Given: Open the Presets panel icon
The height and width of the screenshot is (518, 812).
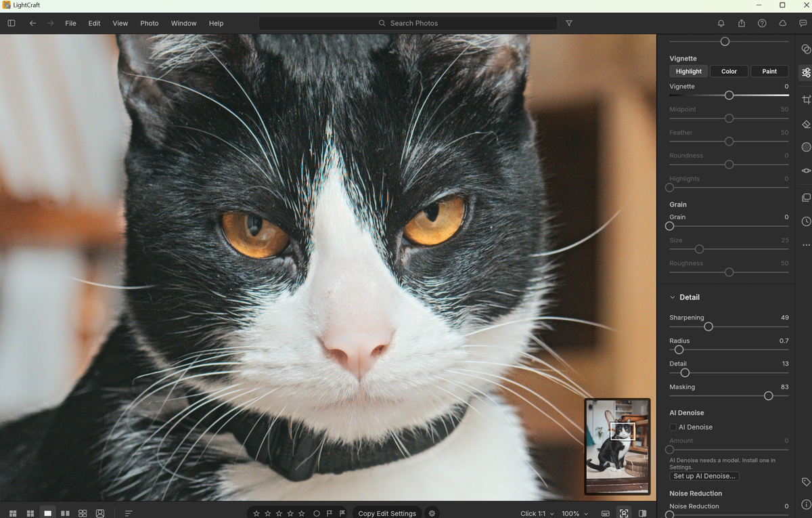Looking at the screenshot, I should coord(806,49).
